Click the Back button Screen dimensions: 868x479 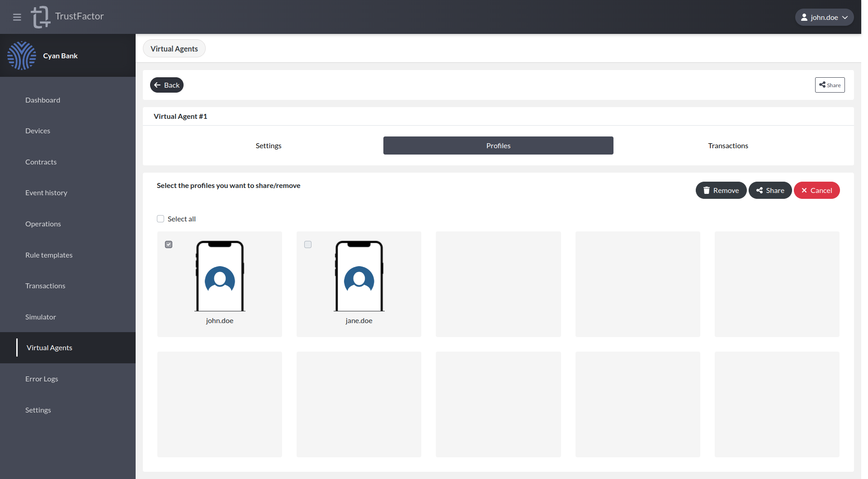coord(167,85)
